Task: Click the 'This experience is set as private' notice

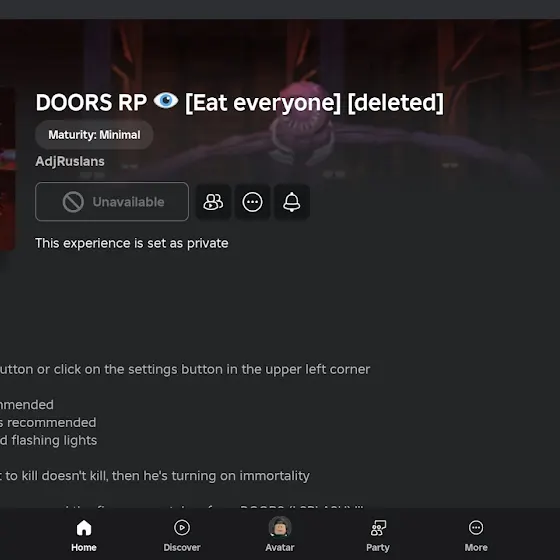Action: (132, 243)
